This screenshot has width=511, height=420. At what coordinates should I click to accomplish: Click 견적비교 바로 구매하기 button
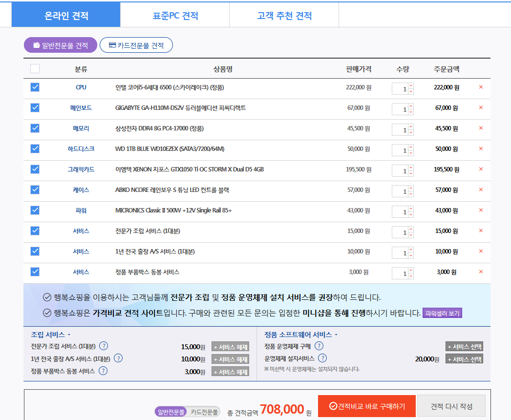click(x=366, y=406)
